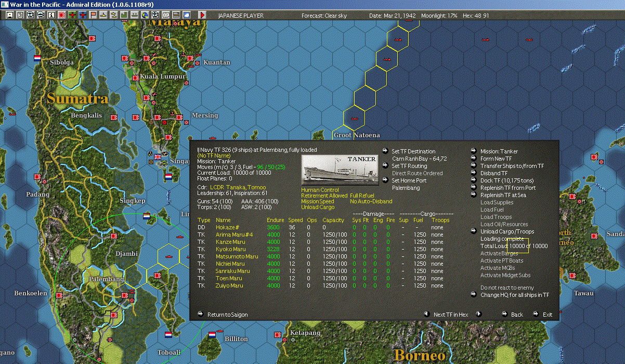The image size is (625, 364).
Task: Click Change HQ for all ships in TF
Action: [515, 295]
